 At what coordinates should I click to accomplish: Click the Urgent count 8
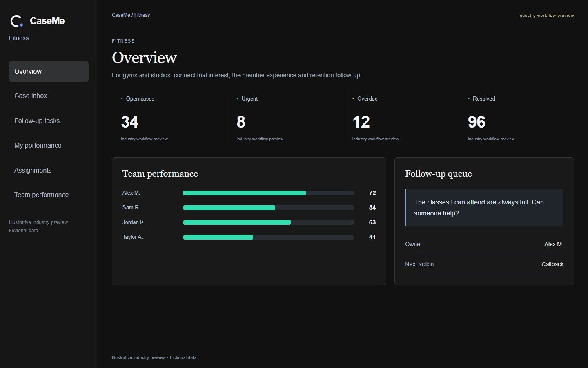tap(241, 122)
